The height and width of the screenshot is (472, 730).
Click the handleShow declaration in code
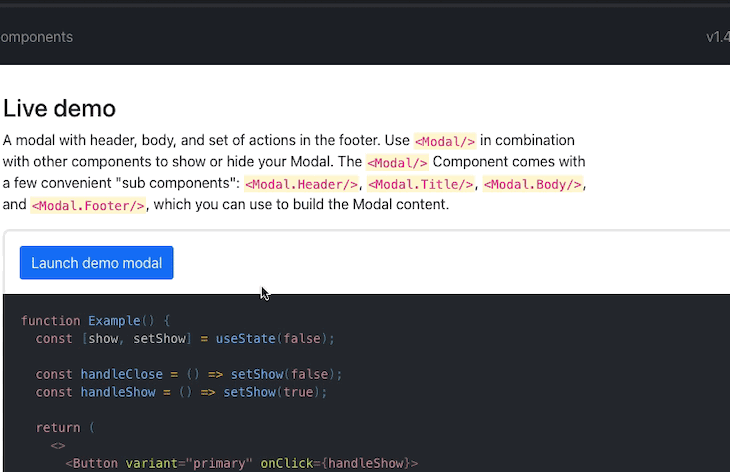click(118, 392)
